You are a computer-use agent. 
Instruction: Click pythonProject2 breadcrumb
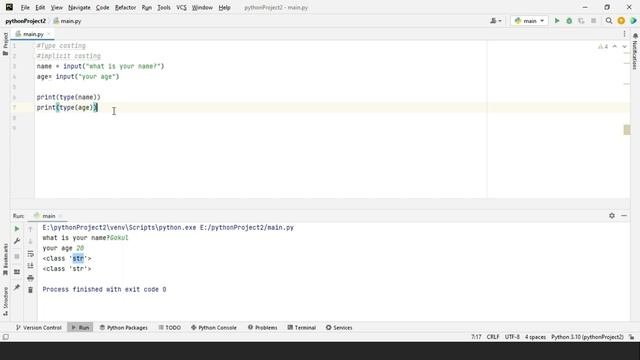(x=25, y=21)
